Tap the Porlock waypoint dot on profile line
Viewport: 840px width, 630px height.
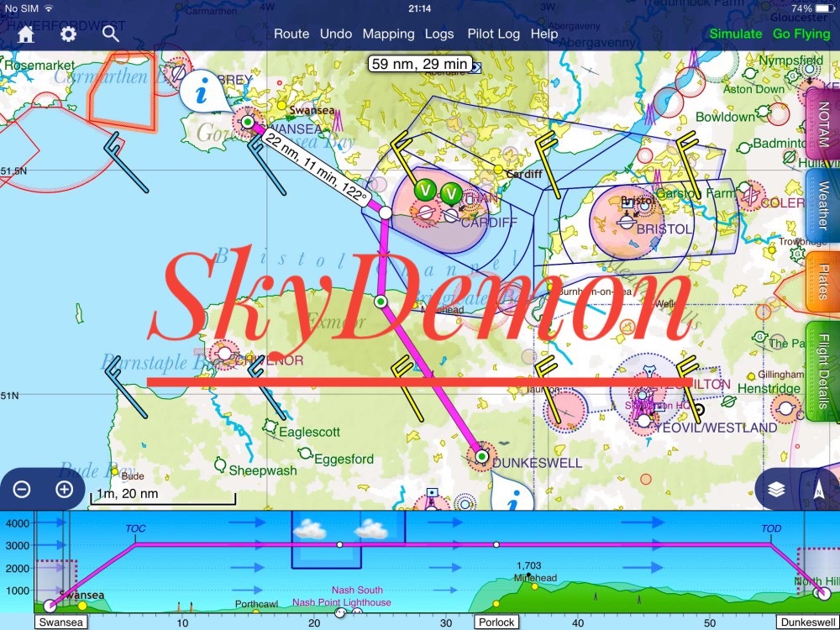pos(496,545)
